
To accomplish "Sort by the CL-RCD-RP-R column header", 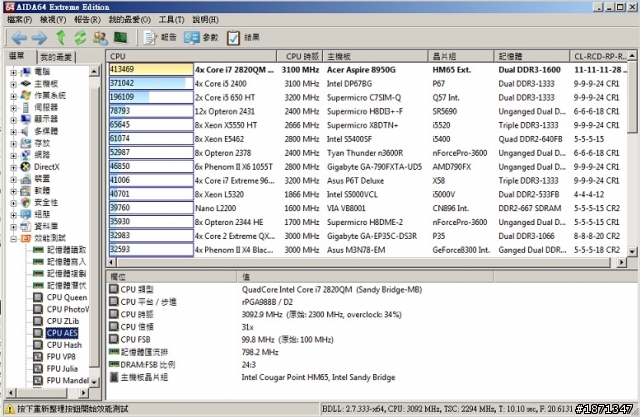I will [x=599, y=56].
